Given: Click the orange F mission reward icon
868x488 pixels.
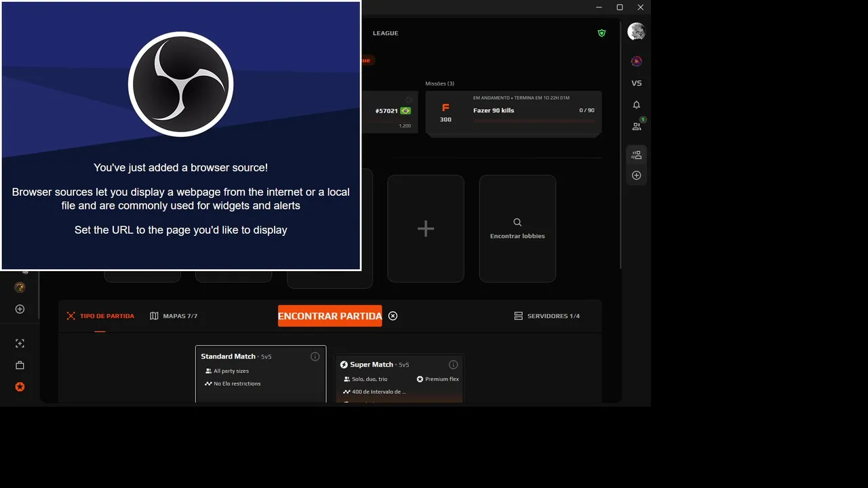Looking at the screenshot, I should pyautogui.click(x=446, y=108).
